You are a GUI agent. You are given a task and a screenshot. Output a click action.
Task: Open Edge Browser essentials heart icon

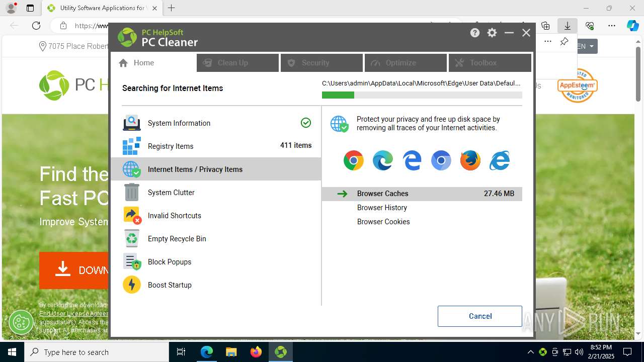coord(590,26)
